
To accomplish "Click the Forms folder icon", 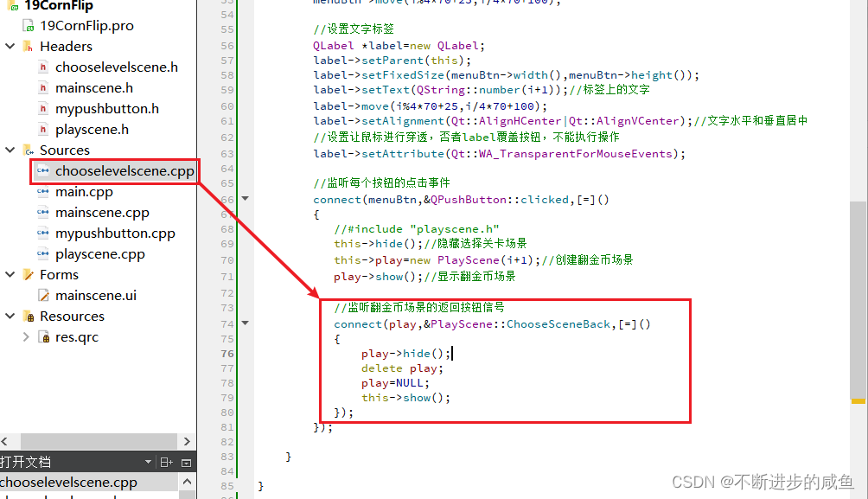I will coord(29,275).
